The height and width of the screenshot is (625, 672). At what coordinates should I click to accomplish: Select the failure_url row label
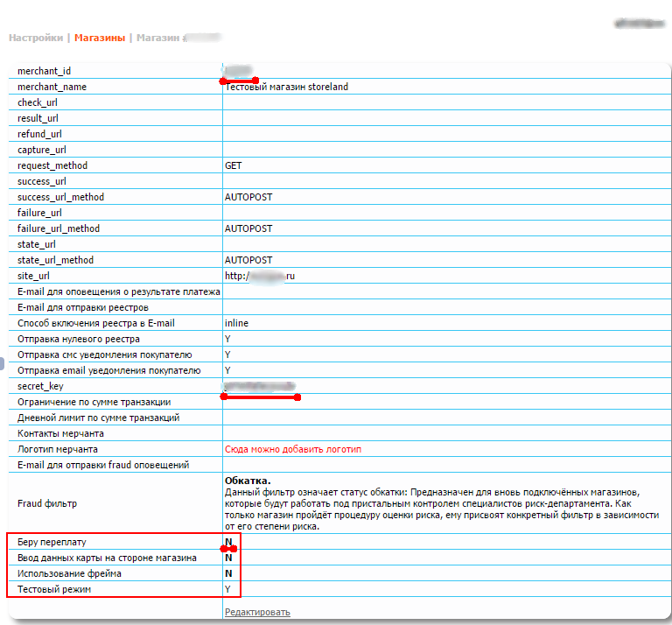point(39,213)
